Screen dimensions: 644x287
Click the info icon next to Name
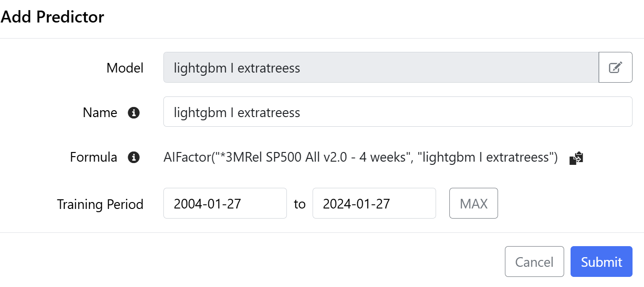coord(134,113)
